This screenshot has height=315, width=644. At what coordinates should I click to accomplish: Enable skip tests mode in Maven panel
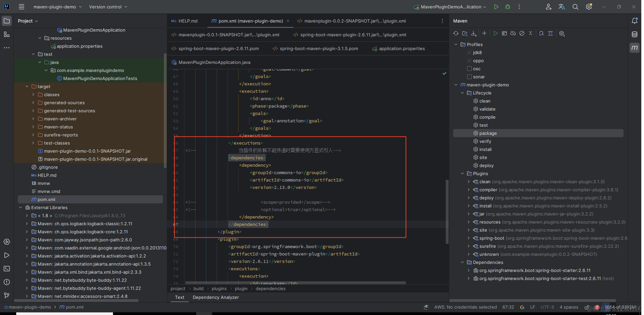(x=522, y=33)
